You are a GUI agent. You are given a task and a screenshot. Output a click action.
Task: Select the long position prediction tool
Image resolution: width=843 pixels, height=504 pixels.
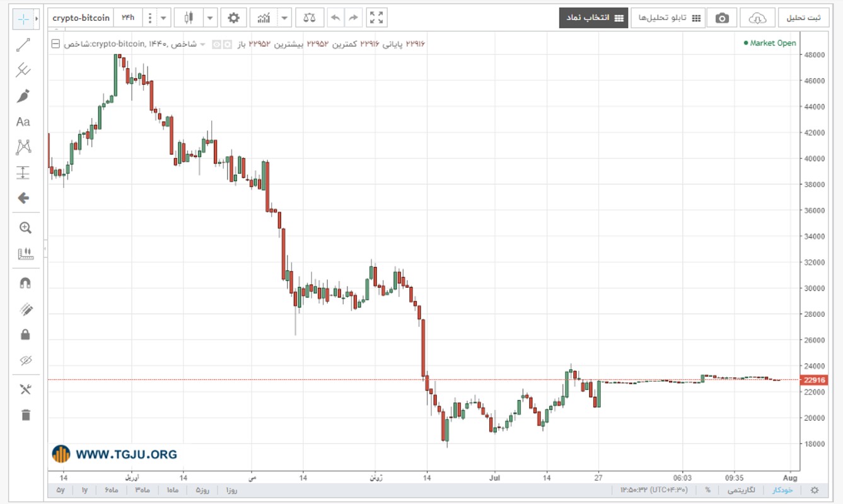23,173
